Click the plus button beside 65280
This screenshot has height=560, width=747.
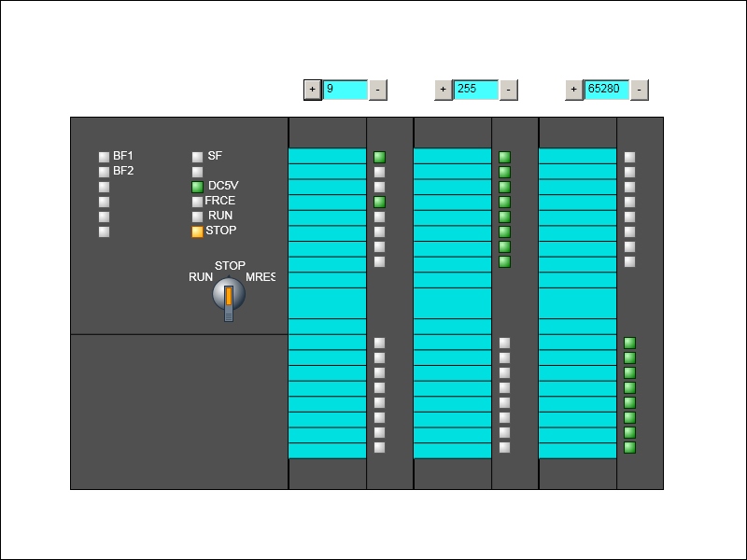[x=573, y=90]
